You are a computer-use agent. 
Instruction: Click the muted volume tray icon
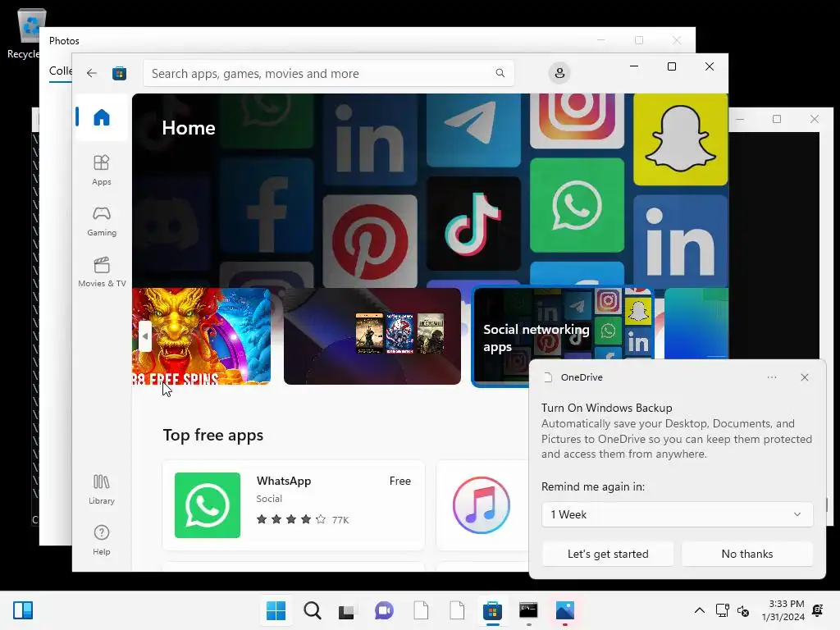(743, 610)
